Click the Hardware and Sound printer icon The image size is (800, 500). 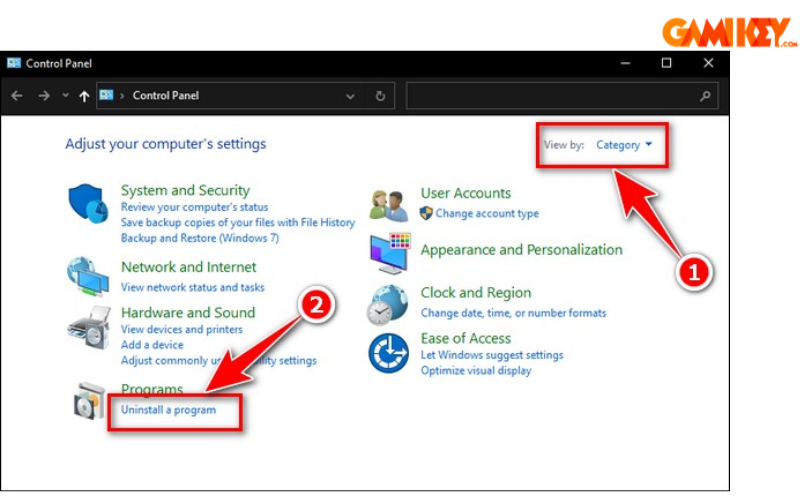[x=87, y=327]
